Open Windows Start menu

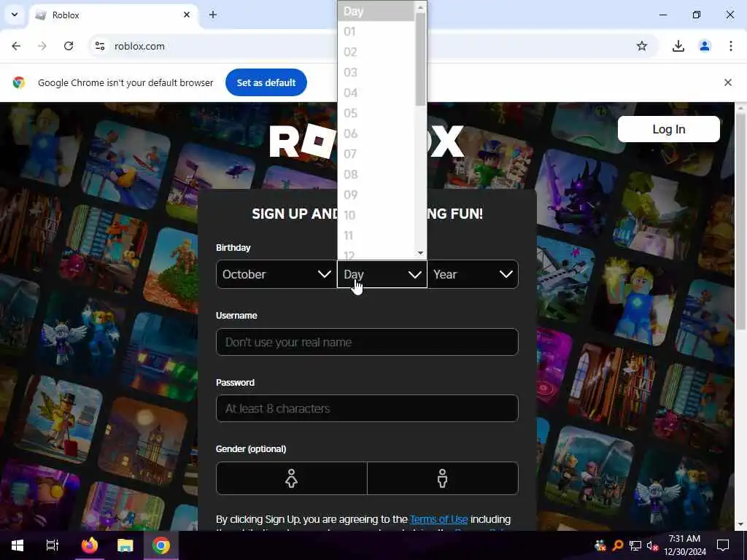click(x=18, y=545)
